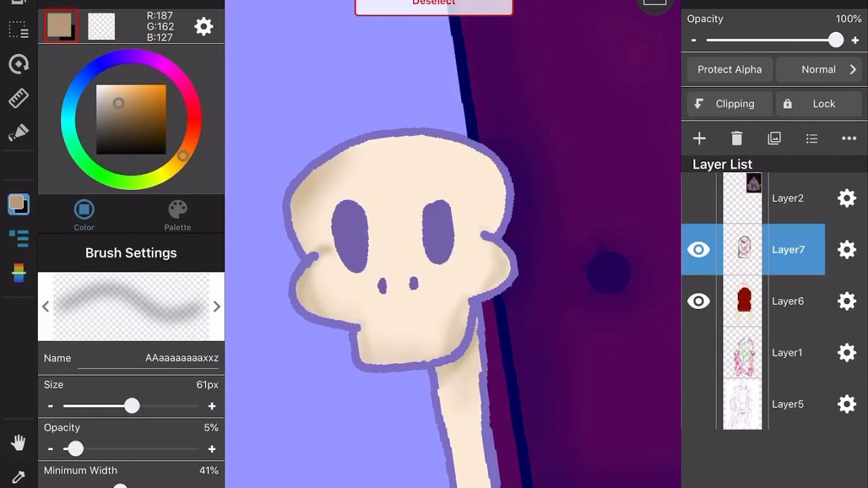Select Layer1 thumbnail
The width and height of the screenshot is (868, 488).
743,352
